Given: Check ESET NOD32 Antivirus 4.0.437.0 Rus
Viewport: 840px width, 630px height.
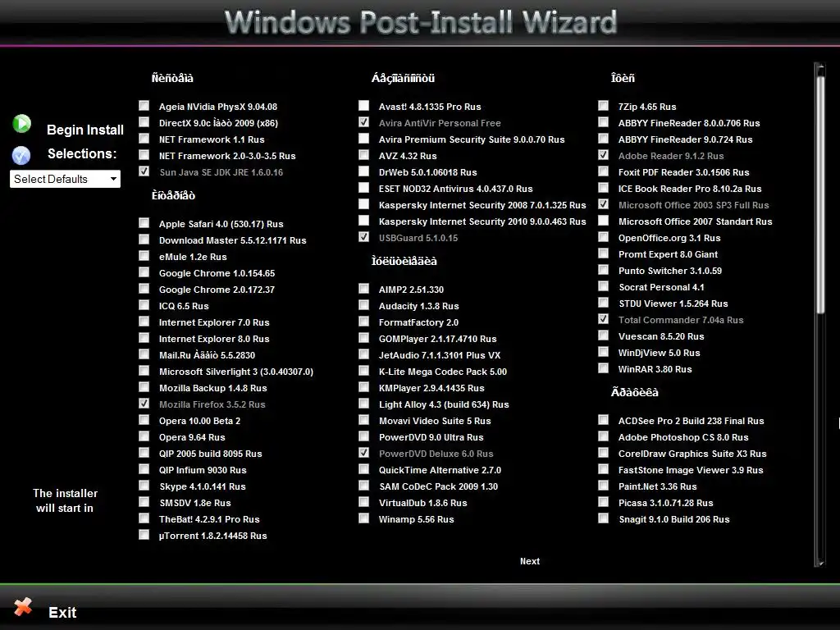Looking at the screenshot, I should pos(363,188).
